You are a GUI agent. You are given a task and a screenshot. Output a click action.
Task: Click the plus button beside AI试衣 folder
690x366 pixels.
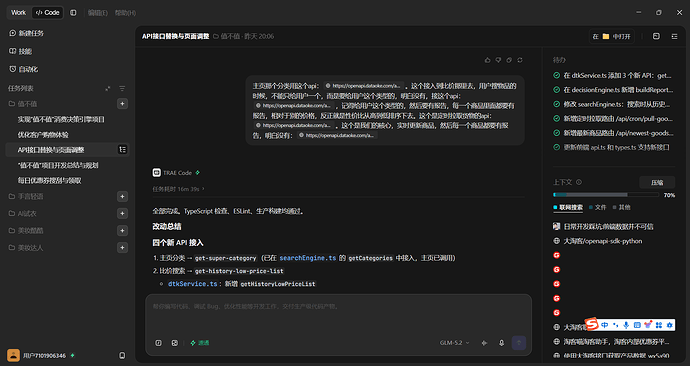[122, 213]
